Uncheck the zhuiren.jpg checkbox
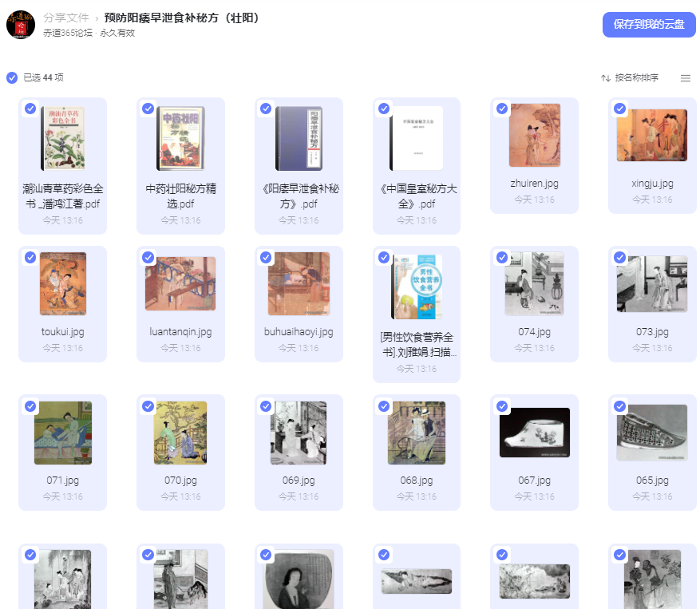Viewport: 700px width, 609px height. (502, 109)
